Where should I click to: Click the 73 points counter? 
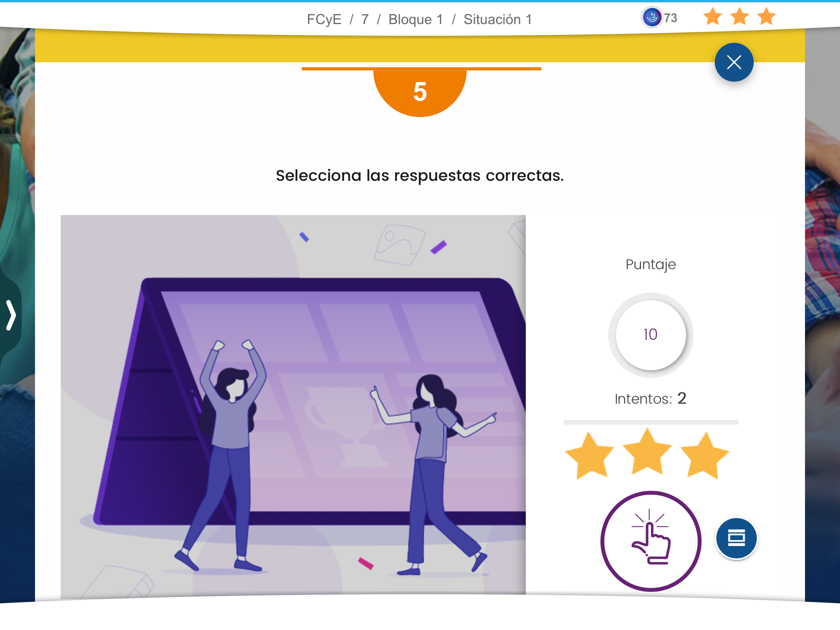click(x=670, y=18)
